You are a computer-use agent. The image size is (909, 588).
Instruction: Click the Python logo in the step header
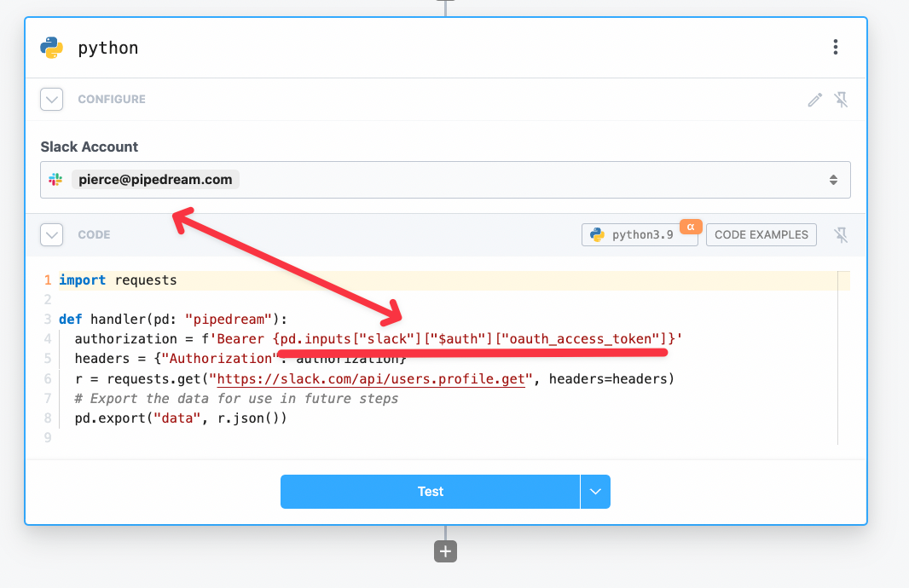point(51,48)
